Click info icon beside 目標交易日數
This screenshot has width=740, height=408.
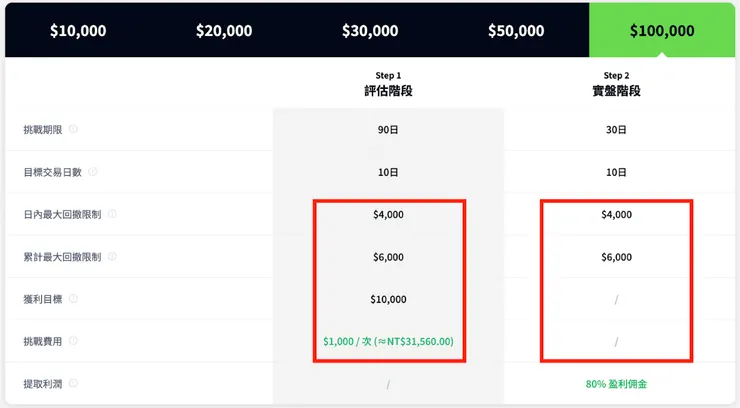pos(93,172)
